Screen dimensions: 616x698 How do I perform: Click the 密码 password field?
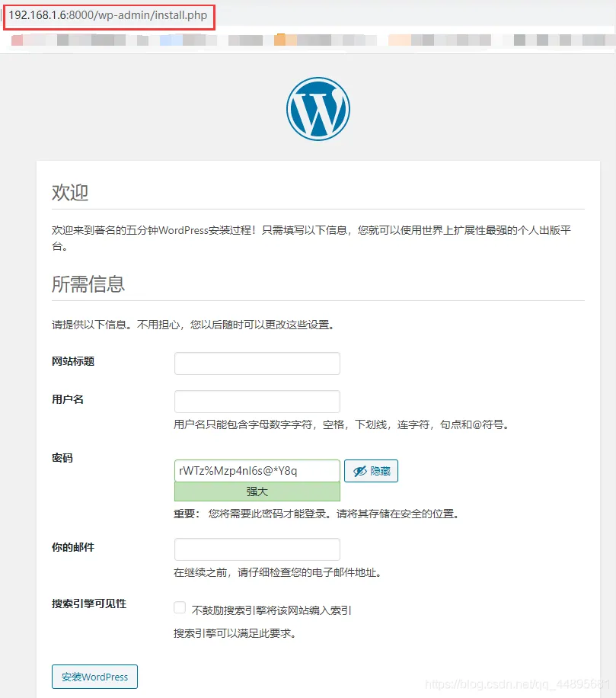(257, 470)
